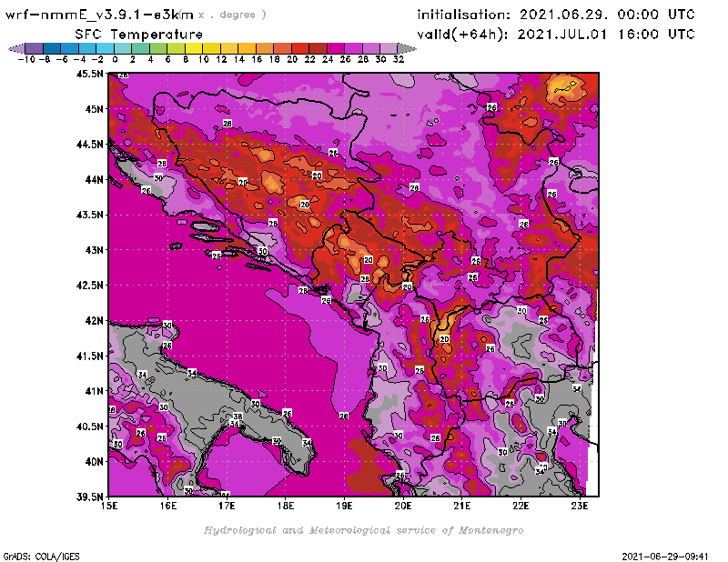
Task: Click the 44N latitude label
Action: pyautogui.click(x=94, y=179)
